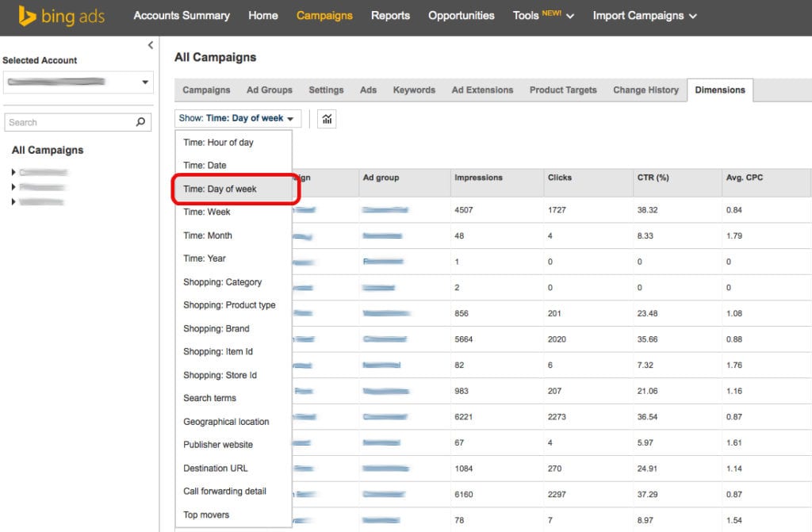Choose Shopping: Item Id option

pos(234,352)
